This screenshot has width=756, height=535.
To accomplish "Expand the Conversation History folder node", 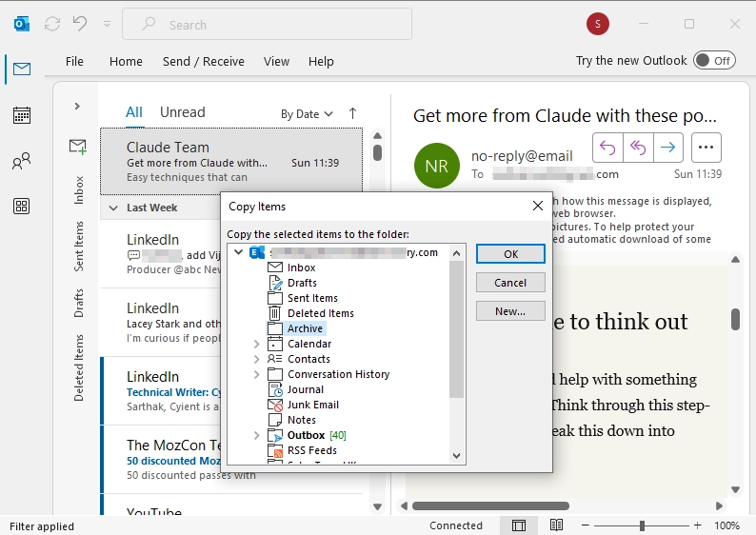I will 256,374.
